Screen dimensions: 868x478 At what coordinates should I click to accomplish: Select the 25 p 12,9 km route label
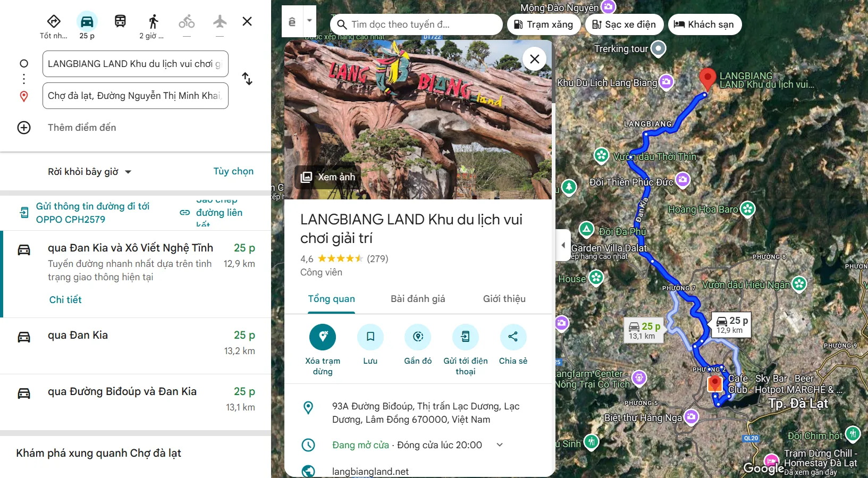tap(732, 324)
